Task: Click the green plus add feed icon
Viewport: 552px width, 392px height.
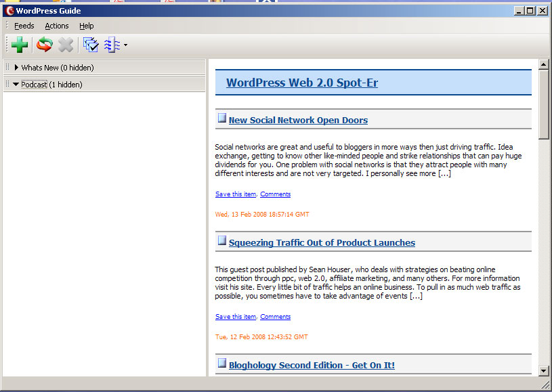Action: coord(20,45)
